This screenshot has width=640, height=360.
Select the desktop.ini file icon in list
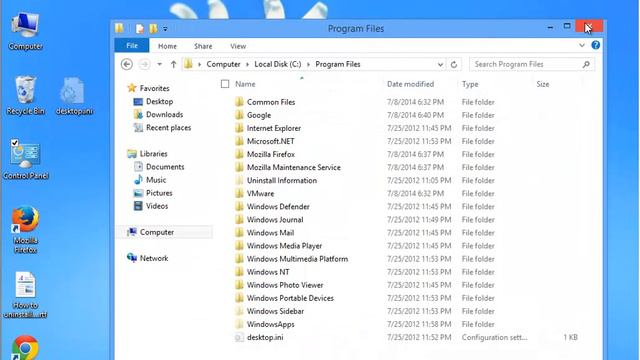pyautogui.click(x=240, y=337)
